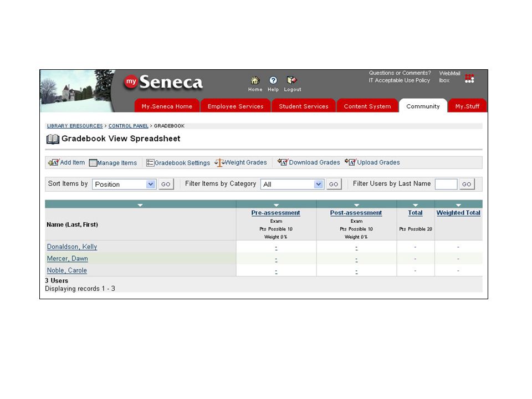Open Weight Grades link
This screenshot has height=399, width=532.
[246, 162]
